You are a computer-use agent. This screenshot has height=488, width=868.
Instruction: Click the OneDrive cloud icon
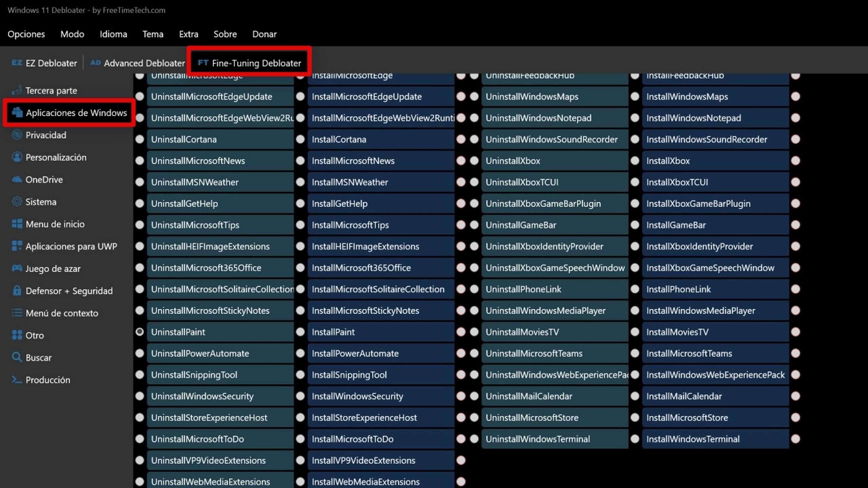pyautogui.click(x=17, y=180)
